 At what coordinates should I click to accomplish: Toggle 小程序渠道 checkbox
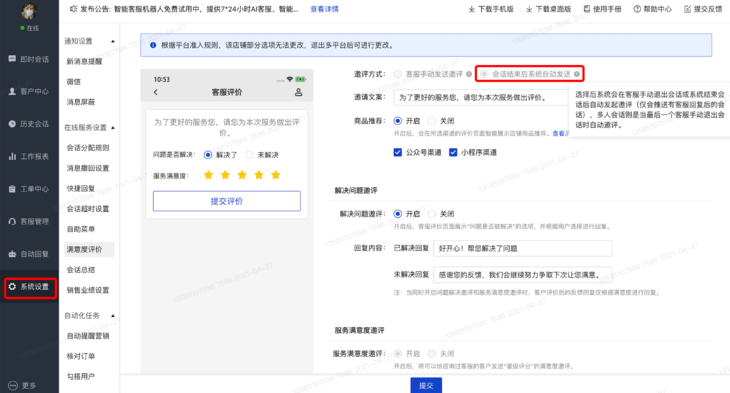coord(453,152)
